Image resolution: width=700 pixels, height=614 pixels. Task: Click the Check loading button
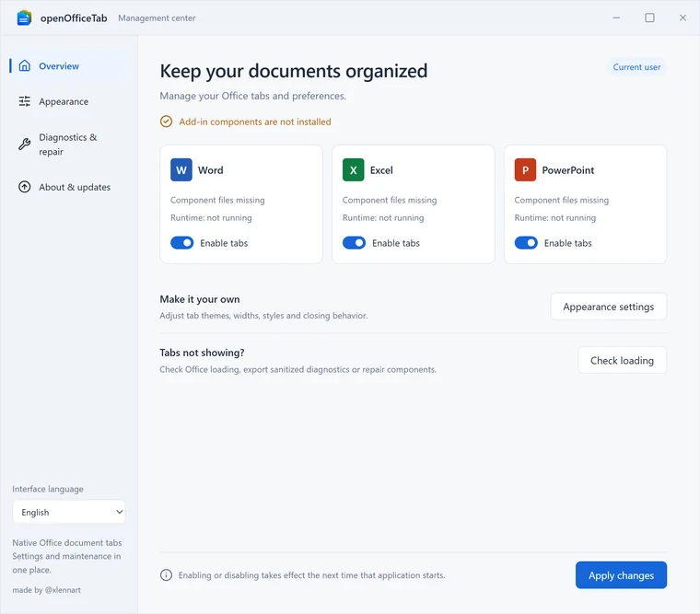[x=622, y=360]
